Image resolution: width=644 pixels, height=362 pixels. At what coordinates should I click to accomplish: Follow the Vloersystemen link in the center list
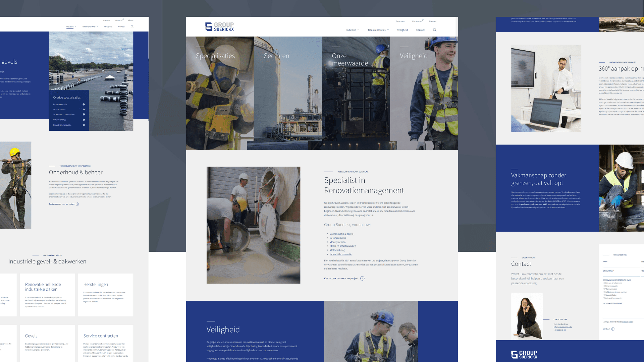[x=337, y=242]
